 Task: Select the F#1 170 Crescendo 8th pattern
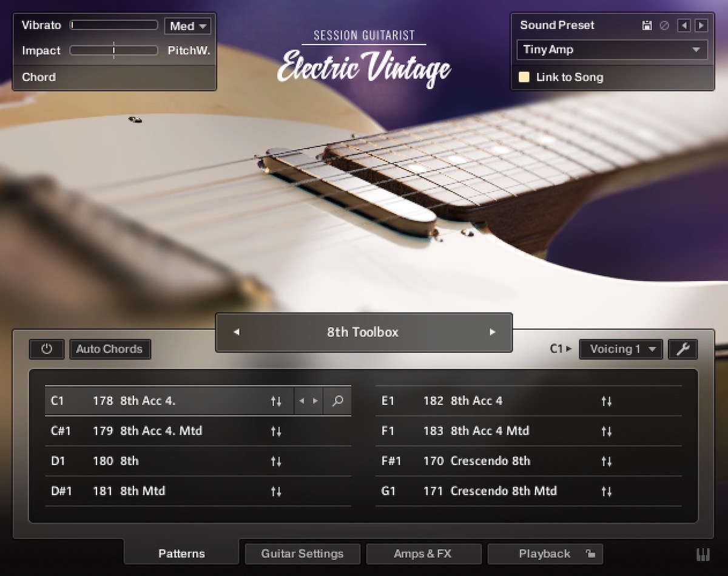click(528, 461)
